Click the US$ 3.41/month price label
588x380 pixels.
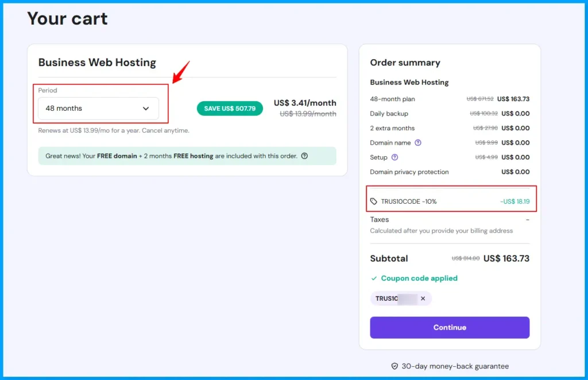click(305, 103)
